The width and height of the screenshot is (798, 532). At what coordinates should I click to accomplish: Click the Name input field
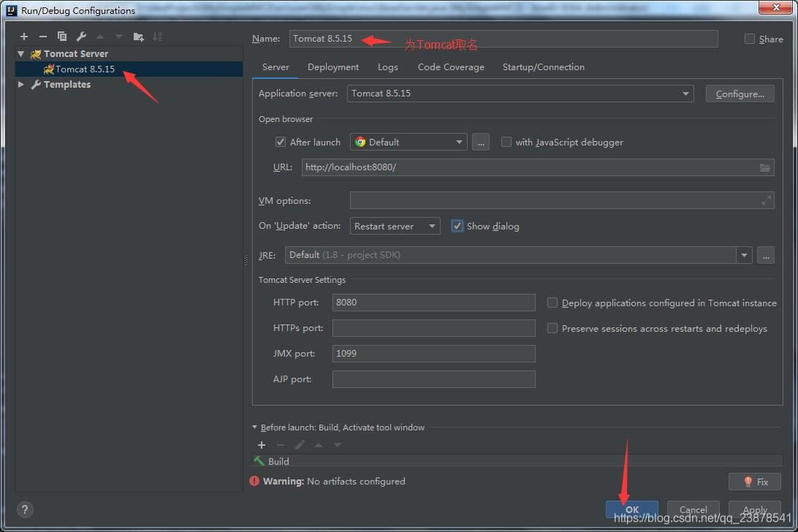coord(503,39)
